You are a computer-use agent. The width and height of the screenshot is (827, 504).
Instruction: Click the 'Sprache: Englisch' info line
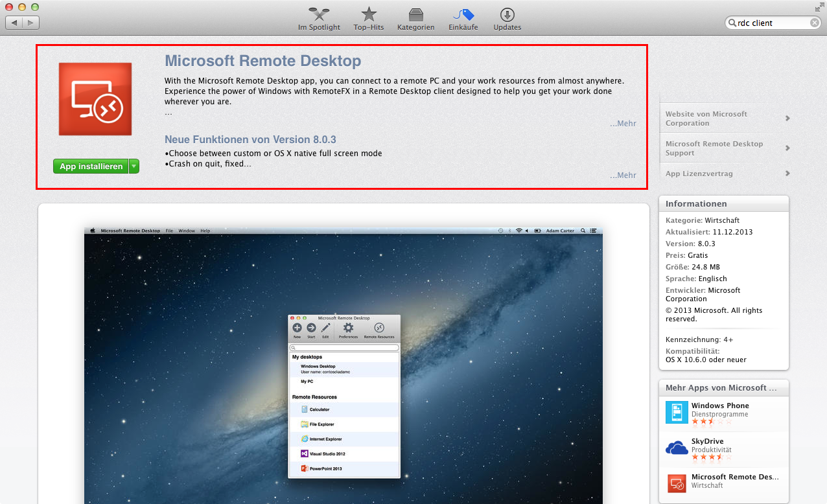tap(696, 279)
